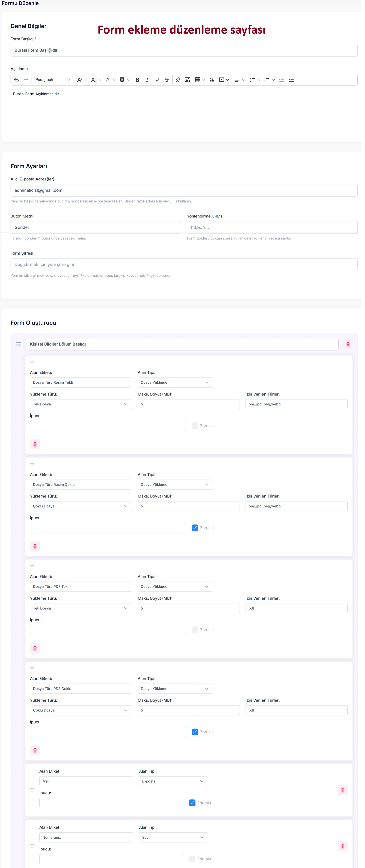Disable Zorunlu on the 'Dosya Türü Resim Çoklu' field
365x868 pixels.
195,528
